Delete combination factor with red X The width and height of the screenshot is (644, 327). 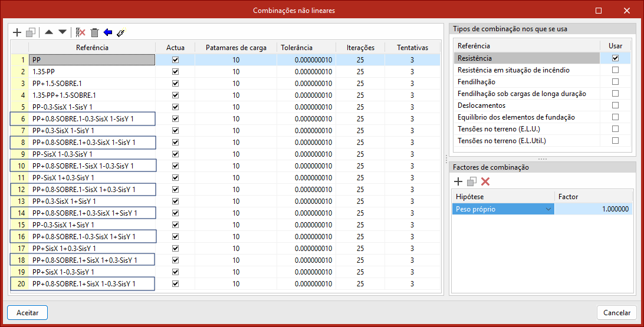[485, 181]
